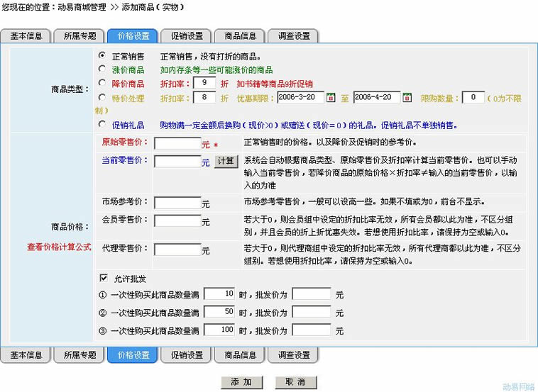Open bottom 促销设置 tab
538x392 pixels.
pos(186,355)
